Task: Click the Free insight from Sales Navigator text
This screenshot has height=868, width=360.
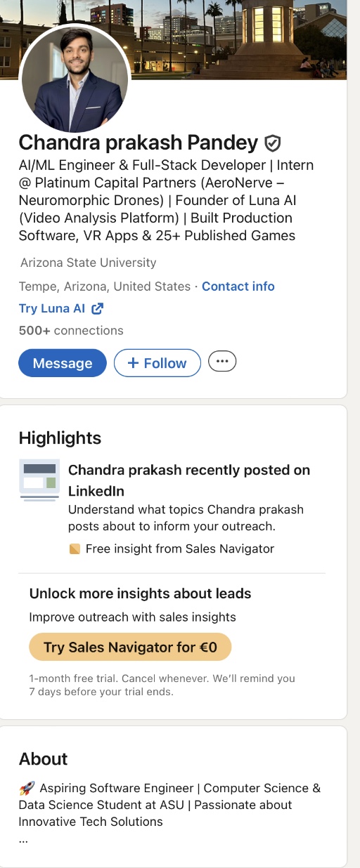Action: point(180,549)
